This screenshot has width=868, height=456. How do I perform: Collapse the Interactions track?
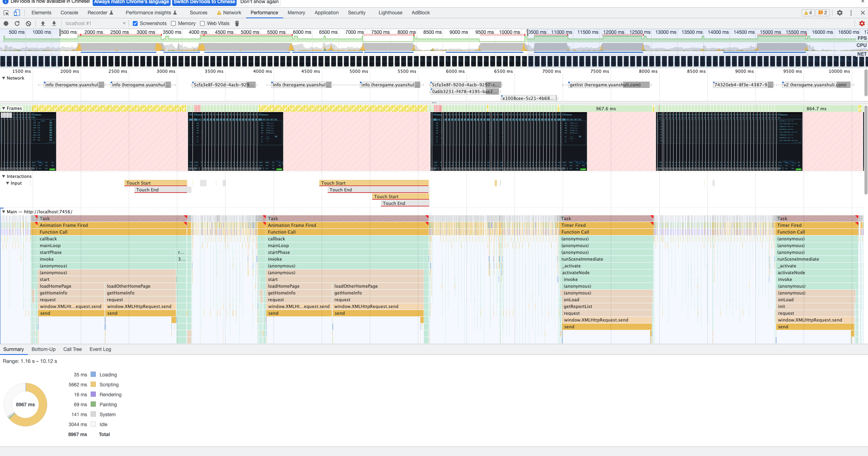click(x=4, y=176)
